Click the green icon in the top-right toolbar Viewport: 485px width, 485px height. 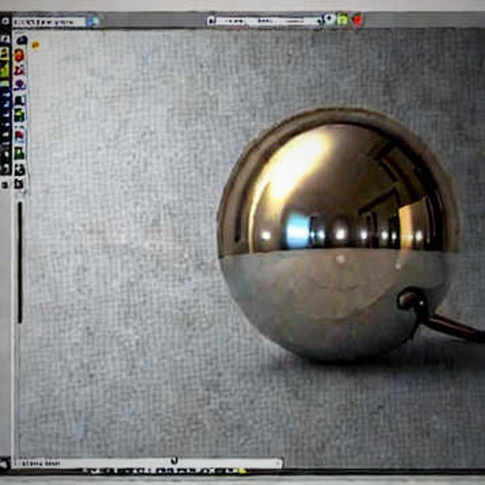click(x=342, y=19)
